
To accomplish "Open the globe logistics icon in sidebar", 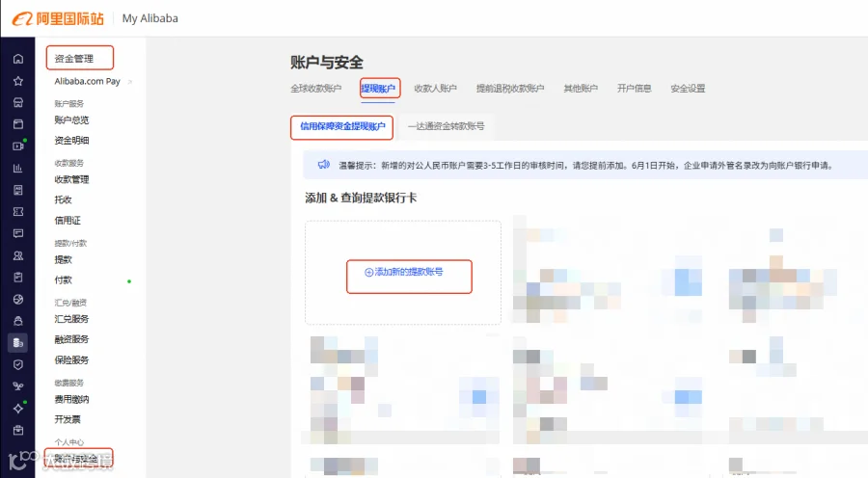I will 18,300.
